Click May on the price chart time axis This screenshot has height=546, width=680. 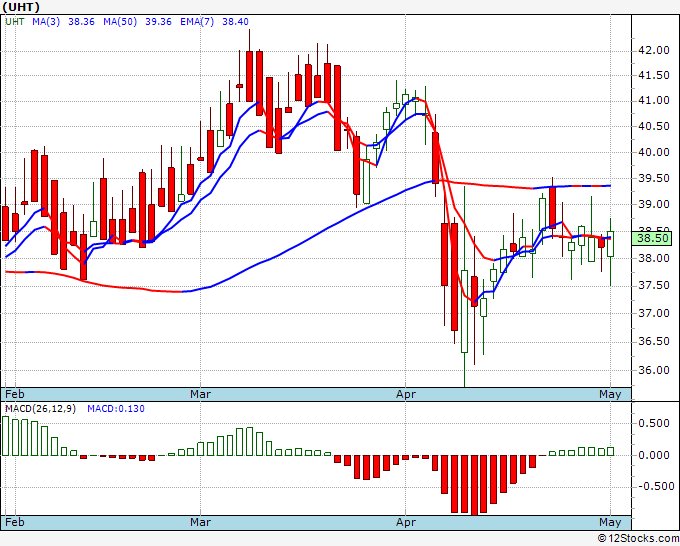click(610, 394)
